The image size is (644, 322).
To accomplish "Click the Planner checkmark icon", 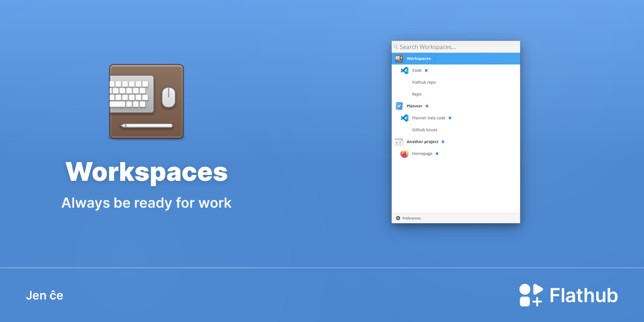I will [x=399, y=106].
